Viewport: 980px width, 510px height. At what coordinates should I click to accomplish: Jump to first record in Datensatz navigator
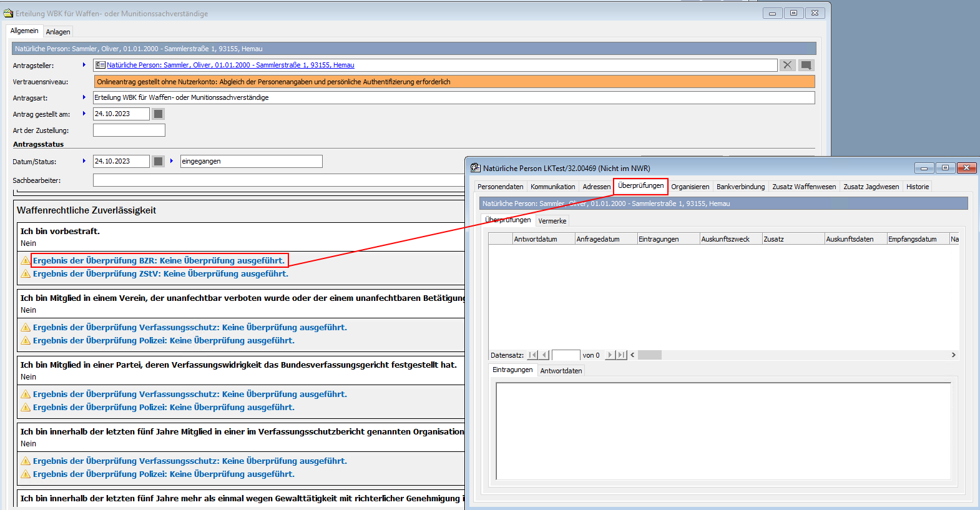pyautogui.click(x=532, y=355)
